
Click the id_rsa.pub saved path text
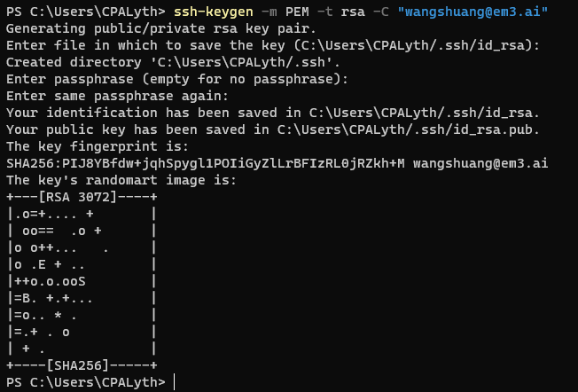pyautogui.click(x=409, y=129)
